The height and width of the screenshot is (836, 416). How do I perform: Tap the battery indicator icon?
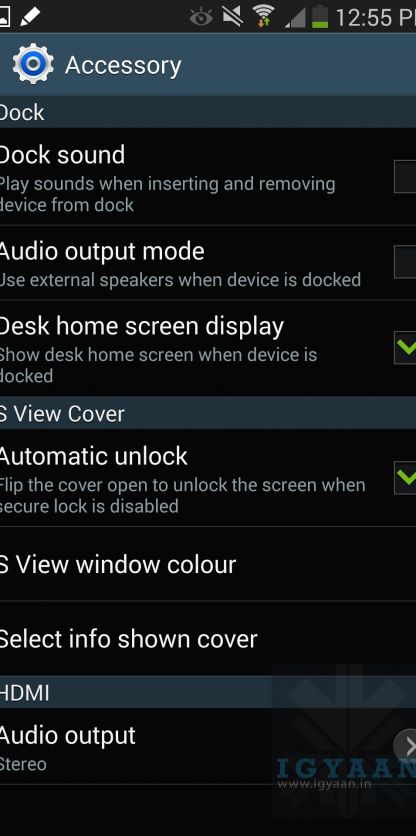click(x=320, y=16)
